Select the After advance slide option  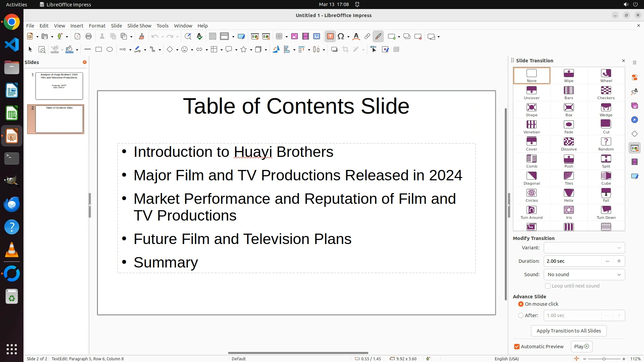coord(521,315)
